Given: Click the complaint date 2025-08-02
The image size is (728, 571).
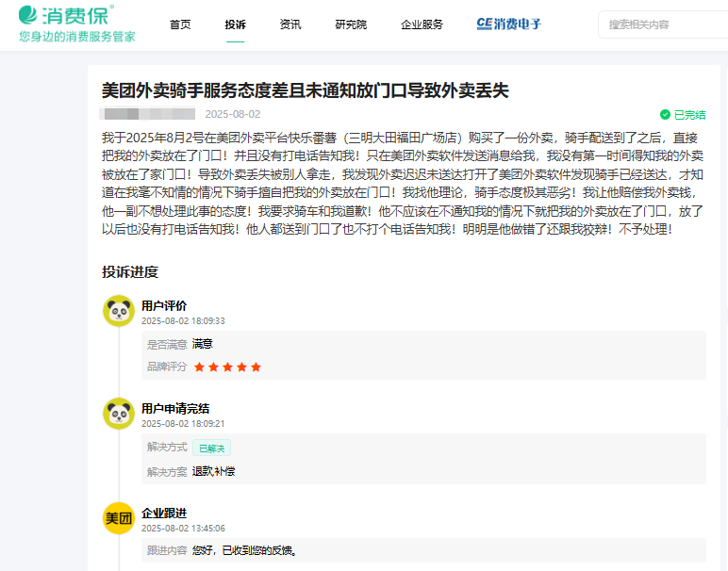Looking at the screenshot, I should click(233, 114).
